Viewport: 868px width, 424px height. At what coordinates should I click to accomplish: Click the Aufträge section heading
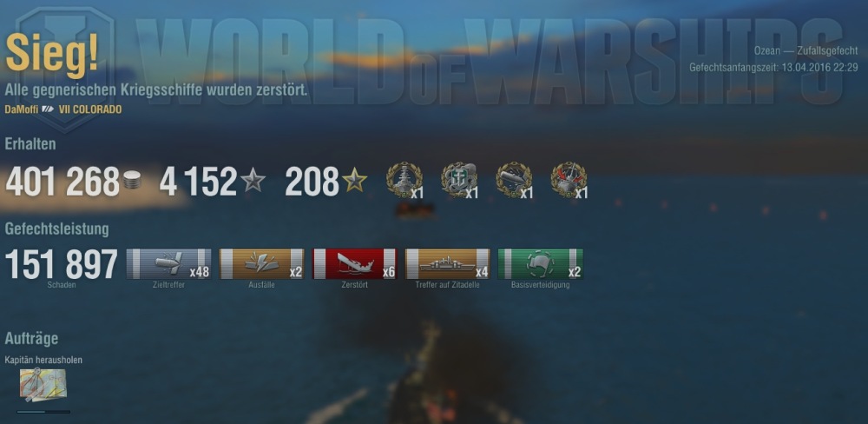tap(31, 338)
